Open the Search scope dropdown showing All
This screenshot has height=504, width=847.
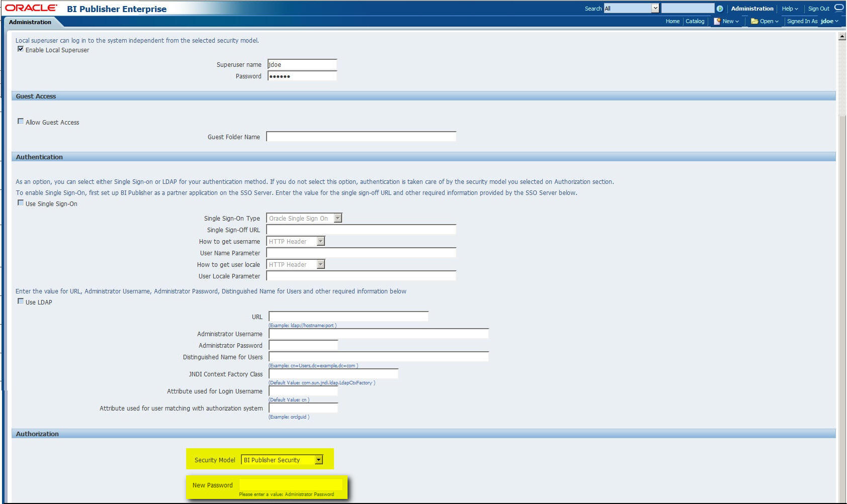pos(631,9)
